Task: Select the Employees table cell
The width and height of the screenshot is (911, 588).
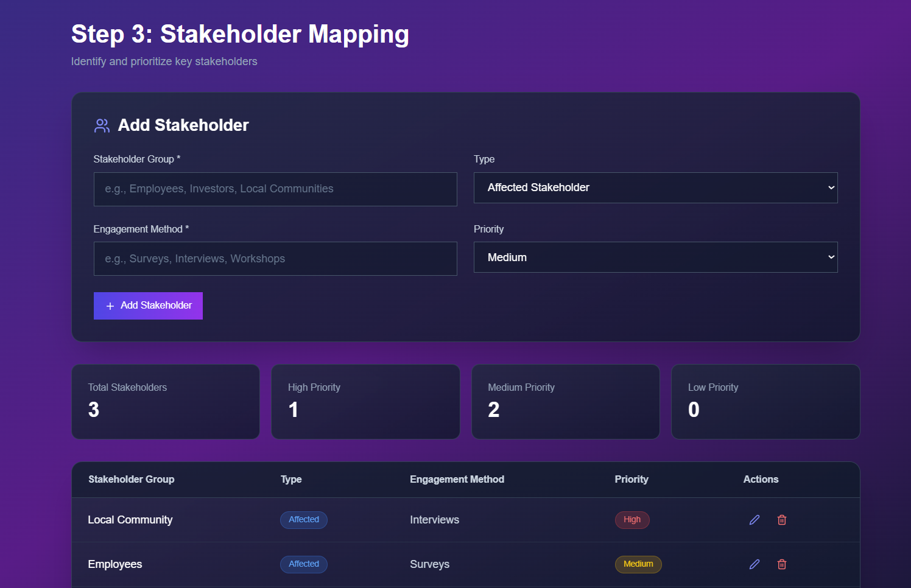Action: coord(115,564)
